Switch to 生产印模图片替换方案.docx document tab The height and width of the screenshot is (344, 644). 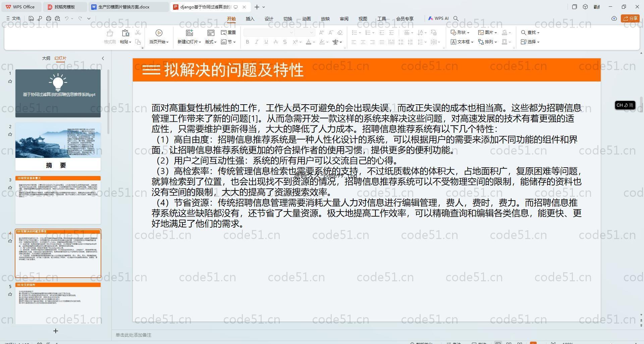coord(129,7)
